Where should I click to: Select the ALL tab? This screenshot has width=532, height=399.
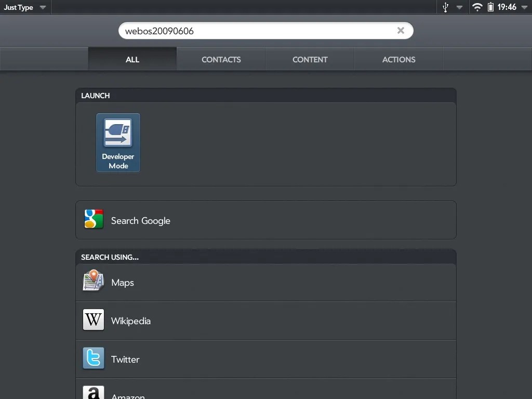coord(132,59)
